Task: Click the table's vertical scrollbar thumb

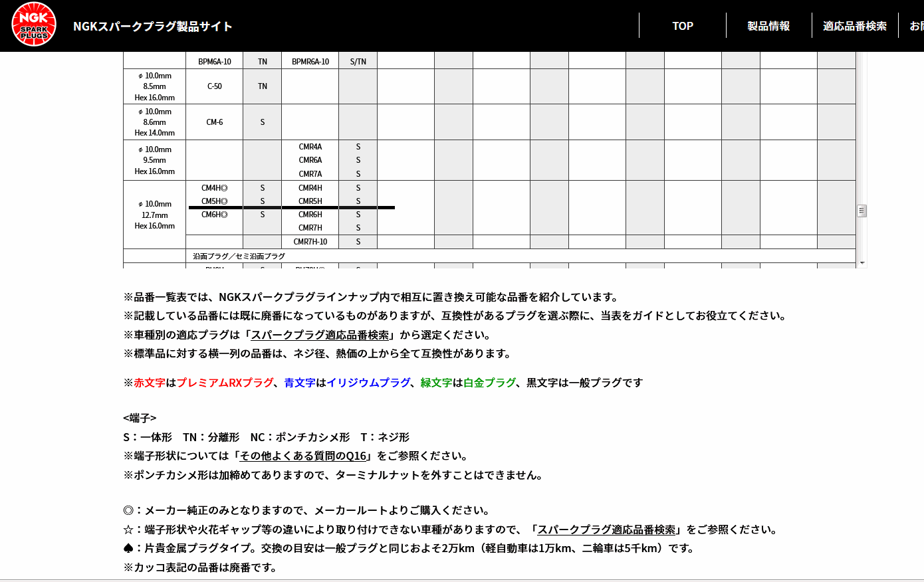Action: (862, 211)
